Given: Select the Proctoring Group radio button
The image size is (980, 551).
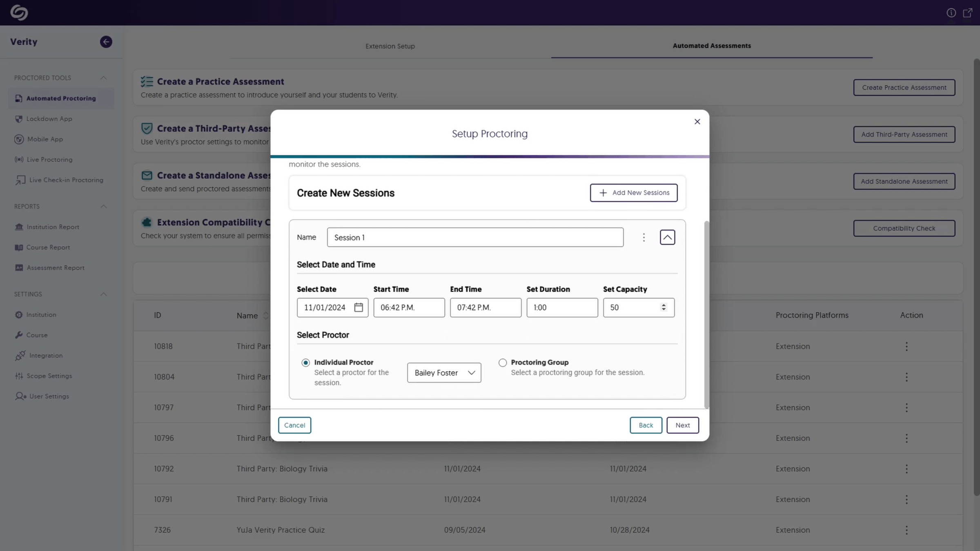Looking at the screenshot, I should (502, 362).
